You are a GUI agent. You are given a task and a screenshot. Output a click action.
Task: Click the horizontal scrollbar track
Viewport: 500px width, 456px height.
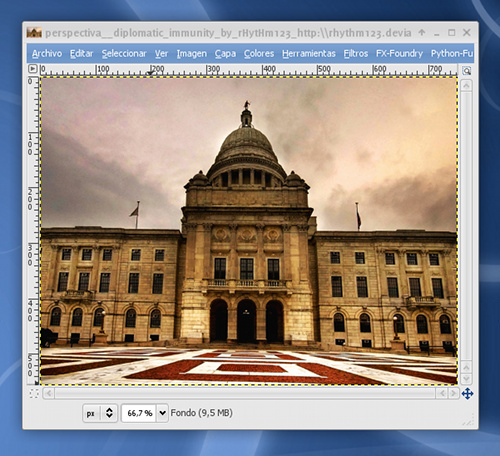click(245, 394)
